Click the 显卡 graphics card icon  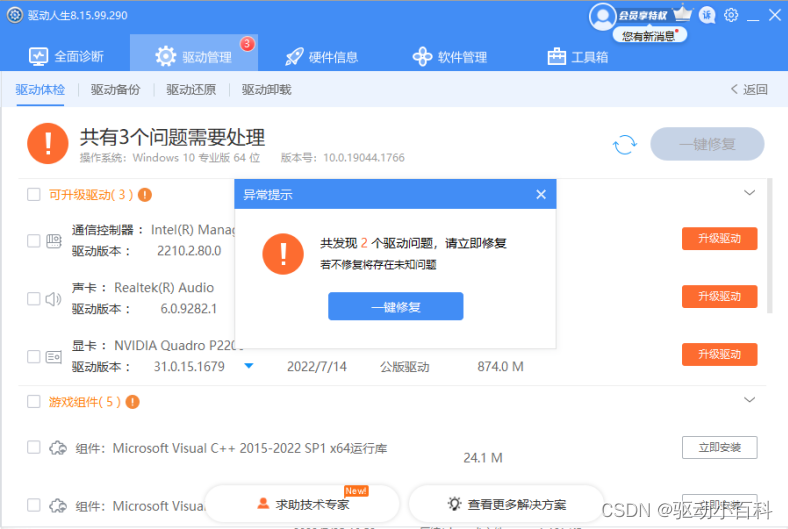[54, 357]
